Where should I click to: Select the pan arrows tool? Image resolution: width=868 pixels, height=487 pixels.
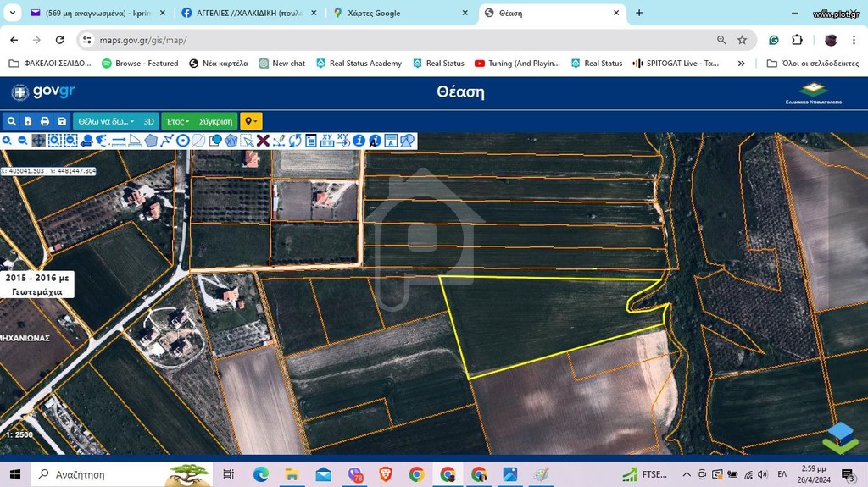(38, 141)
